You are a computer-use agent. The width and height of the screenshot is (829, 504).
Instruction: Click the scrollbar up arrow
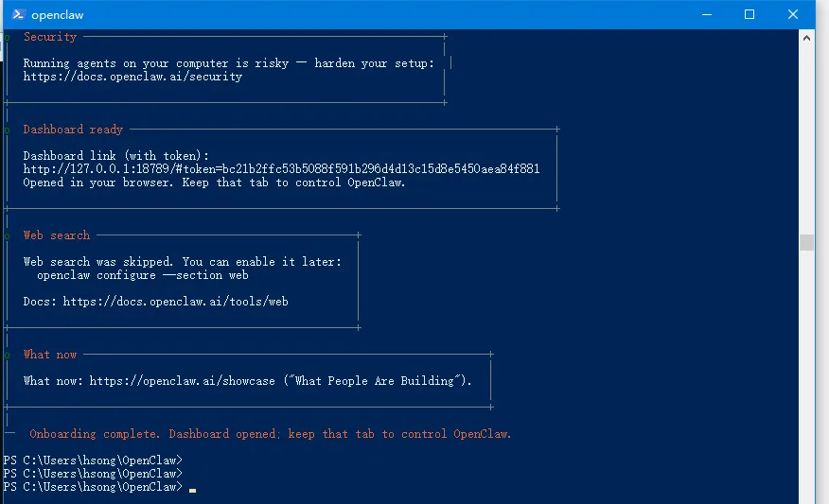pyautogui.click(x=806, y=38)
